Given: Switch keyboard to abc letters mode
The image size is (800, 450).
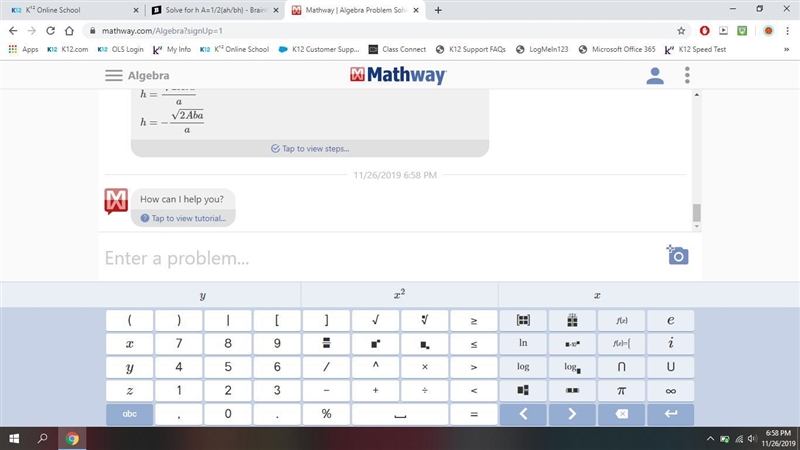Looking at the screenshot, I should (130, 414).
